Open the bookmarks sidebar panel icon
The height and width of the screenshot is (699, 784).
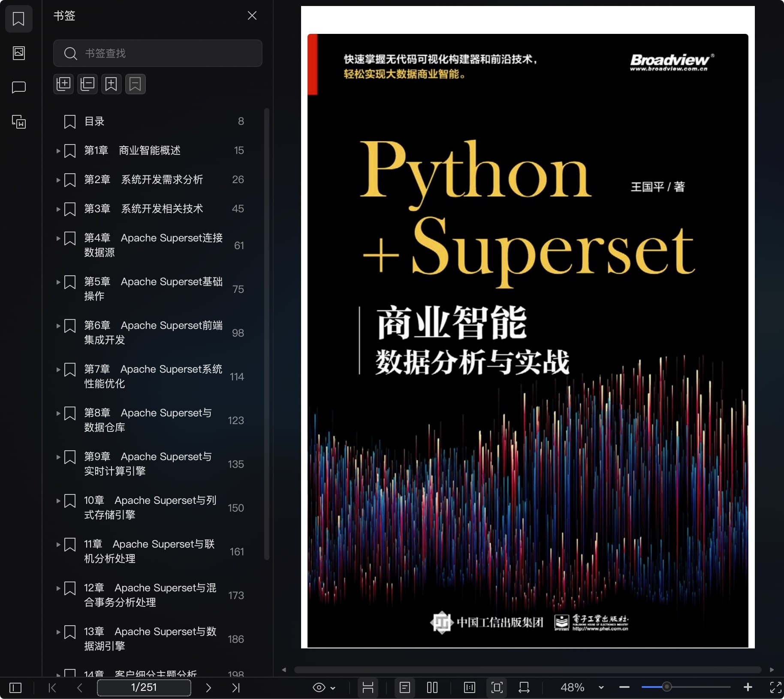18,18
